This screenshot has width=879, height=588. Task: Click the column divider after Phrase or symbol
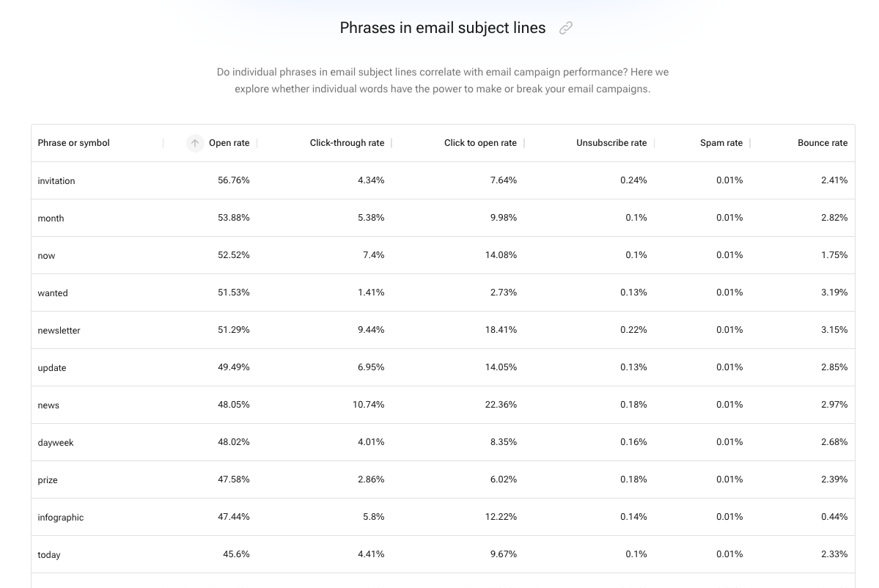point(164,143)
